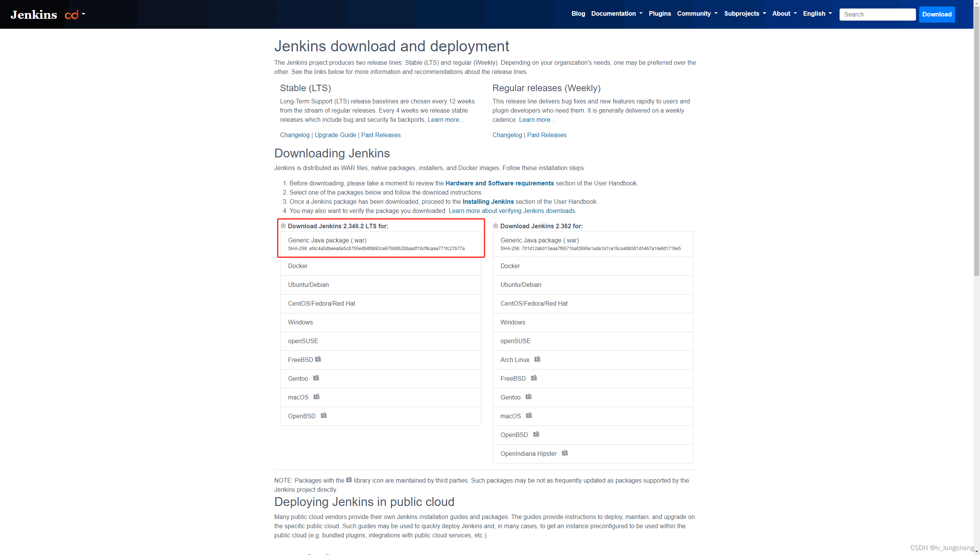Open the About dropdown menu
The width and height of the screenshot is (980, 555).
(x=784, y=14)
